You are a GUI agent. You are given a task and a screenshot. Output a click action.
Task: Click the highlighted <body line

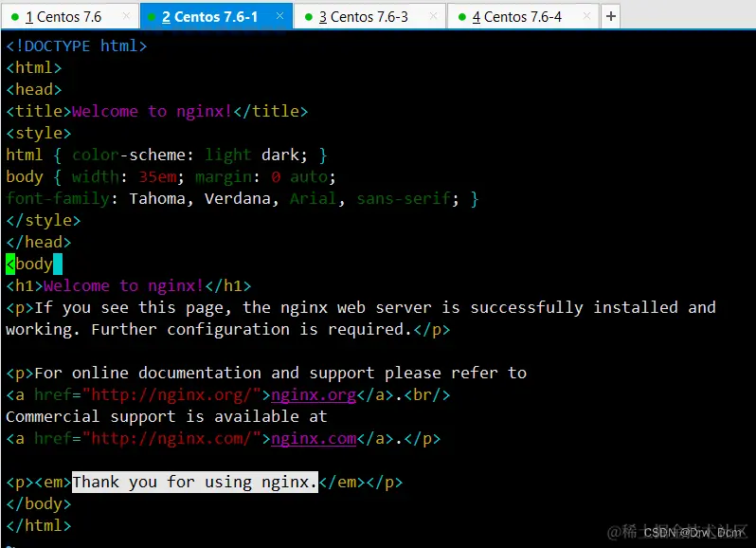pos(34,265)
